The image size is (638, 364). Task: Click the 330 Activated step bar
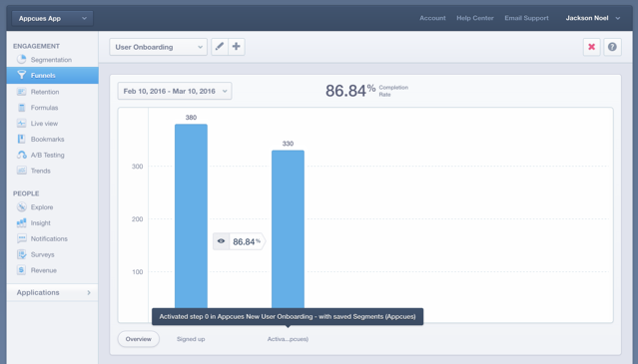(x=289, y=229)
